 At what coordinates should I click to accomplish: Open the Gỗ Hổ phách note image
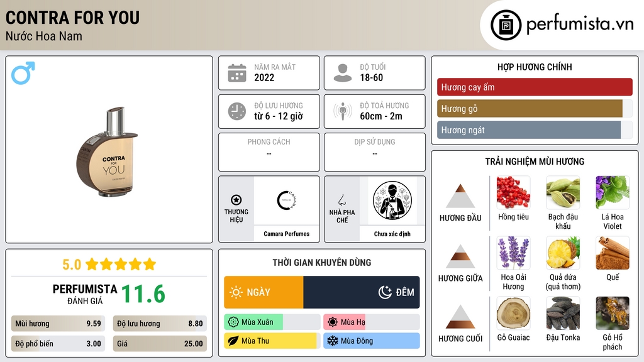pyautogui.click(x=613, y=313)
